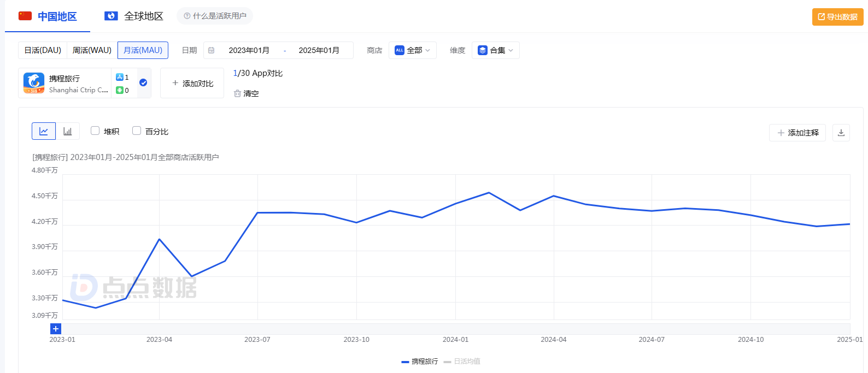This screenshot has width=868, height=373.
Task: Uncheck the 携程旅行 app selection checkmark
Action: pos(143,82)
